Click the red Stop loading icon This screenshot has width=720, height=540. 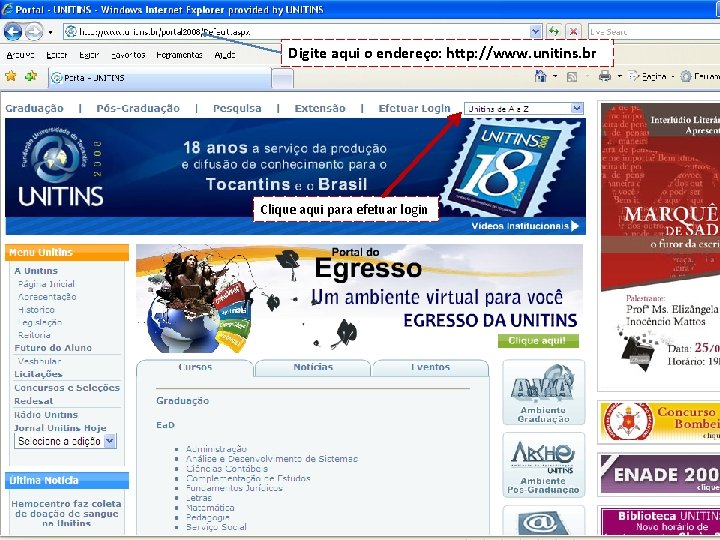pyautogui.click(x=573, y=32)
